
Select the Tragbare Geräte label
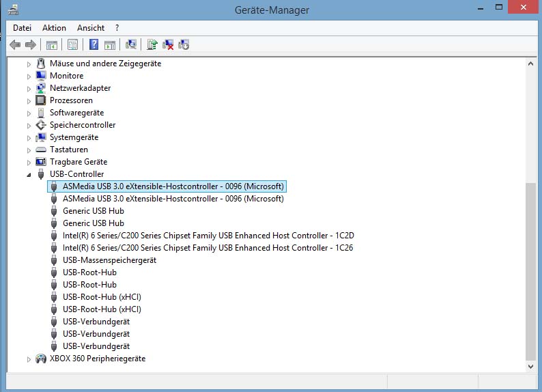(79, 162)
